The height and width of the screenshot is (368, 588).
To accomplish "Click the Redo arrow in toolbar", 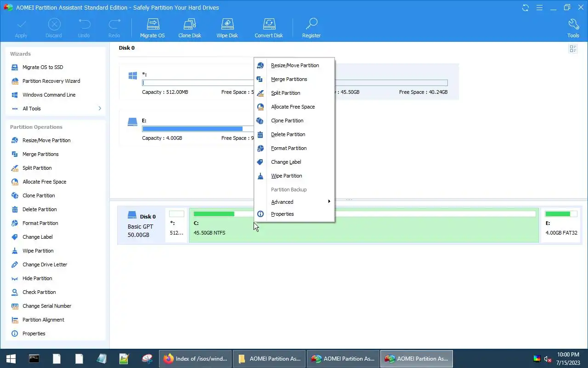I will click(x=114, y=29).
